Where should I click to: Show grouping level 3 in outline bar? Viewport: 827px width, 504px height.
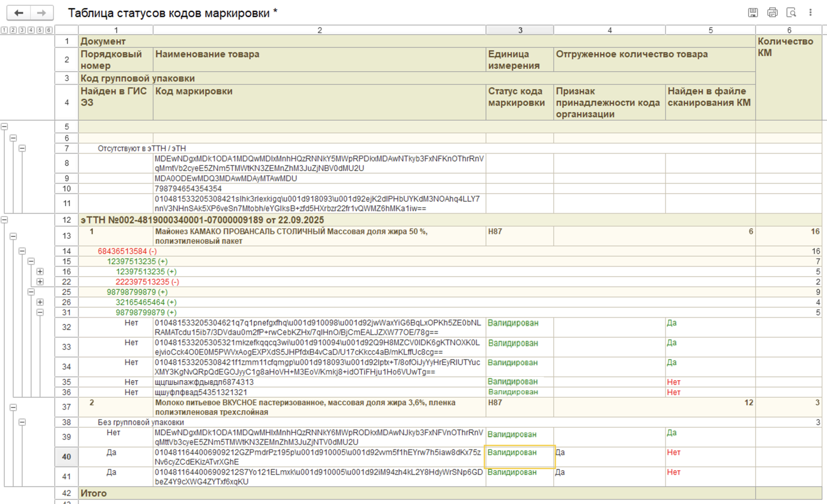click(22, 30)
